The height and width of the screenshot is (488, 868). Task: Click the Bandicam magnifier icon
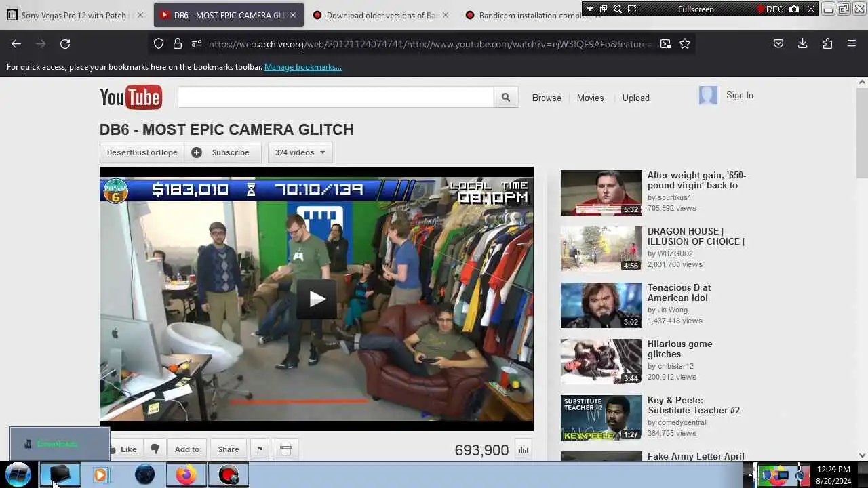pyautogui.click(x=618, y=9)
